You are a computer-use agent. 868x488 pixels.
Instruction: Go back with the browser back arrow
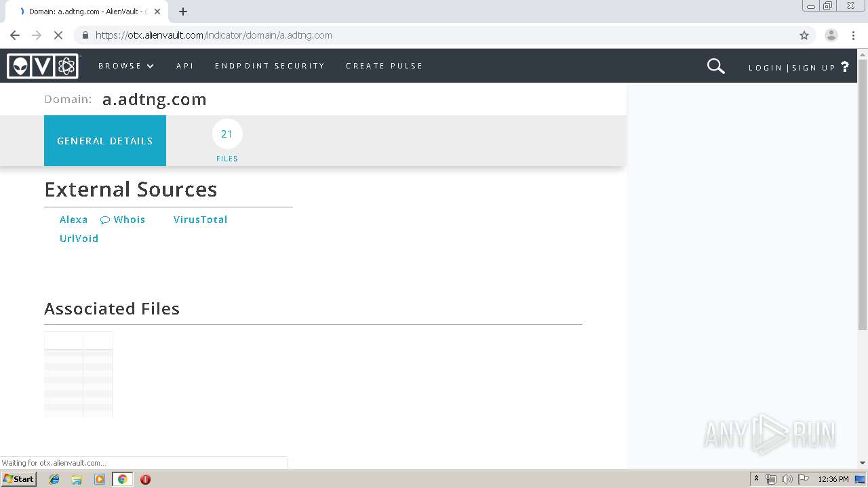pyautogui.click(x=15, y=35)
